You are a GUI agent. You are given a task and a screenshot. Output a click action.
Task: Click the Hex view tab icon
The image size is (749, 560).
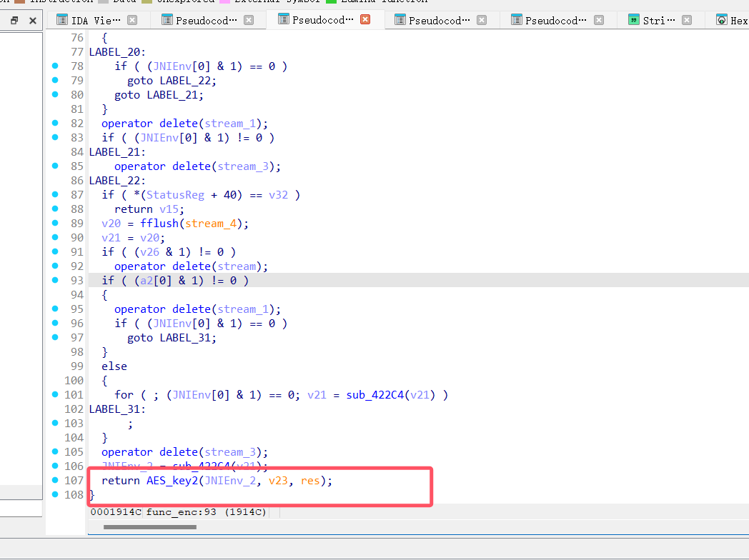coord(721,20)
